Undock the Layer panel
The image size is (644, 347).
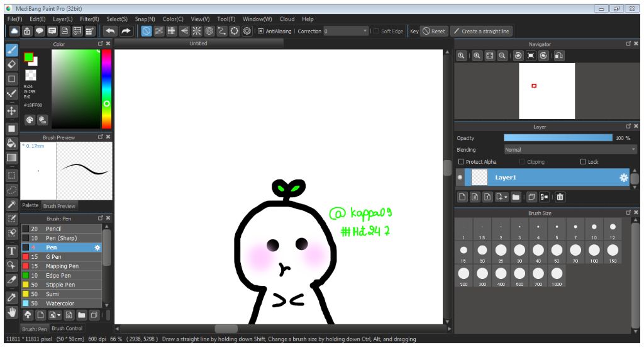click(x=628, y=126)
